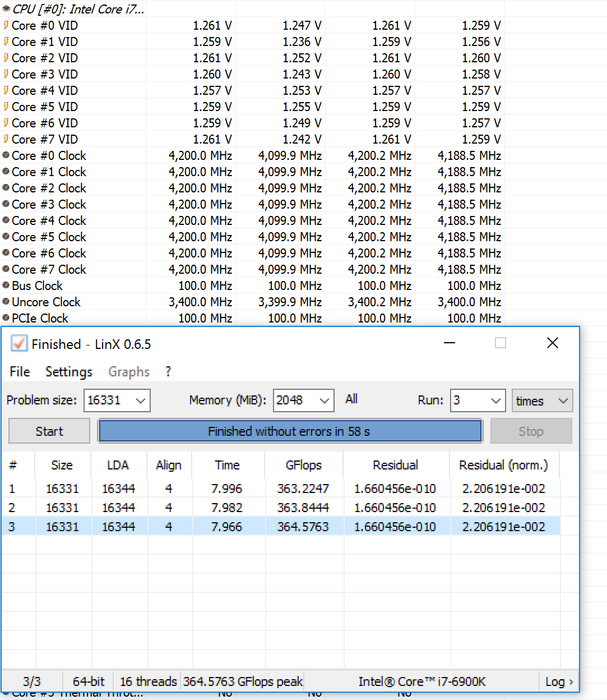Click the CPU chip icon in header row
607x700 pixels.
click(6, 9)
